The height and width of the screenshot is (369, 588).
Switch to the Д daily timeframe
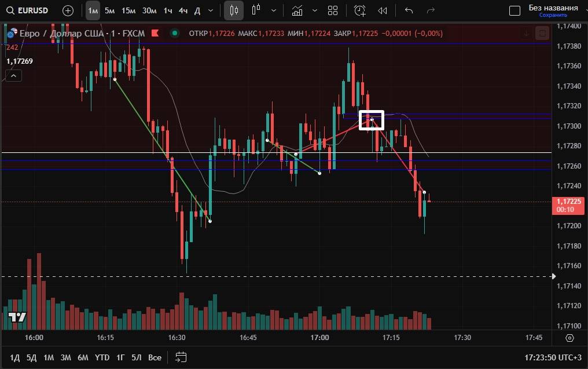pyautogui.click(x=197, y=10)
